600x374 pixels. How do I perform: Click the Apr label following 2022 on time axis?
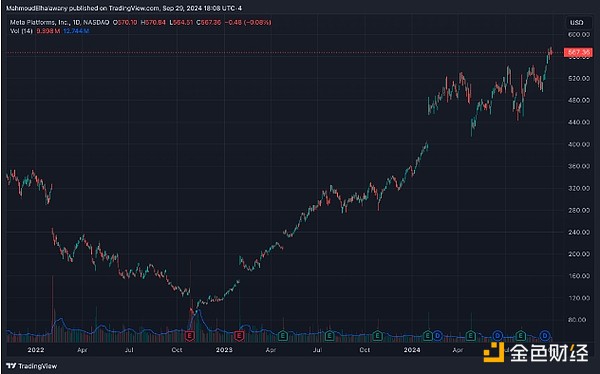coord(82,350)
